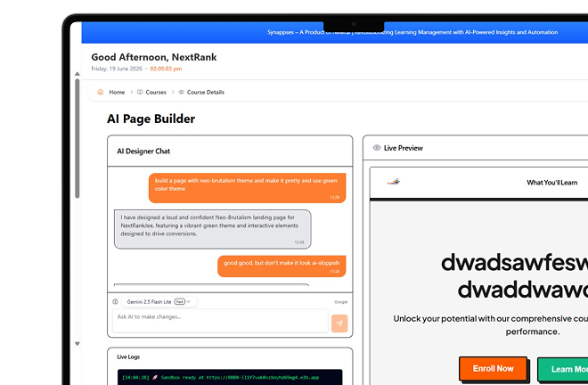Click the Enroll Now button in preview

point(494,369)
